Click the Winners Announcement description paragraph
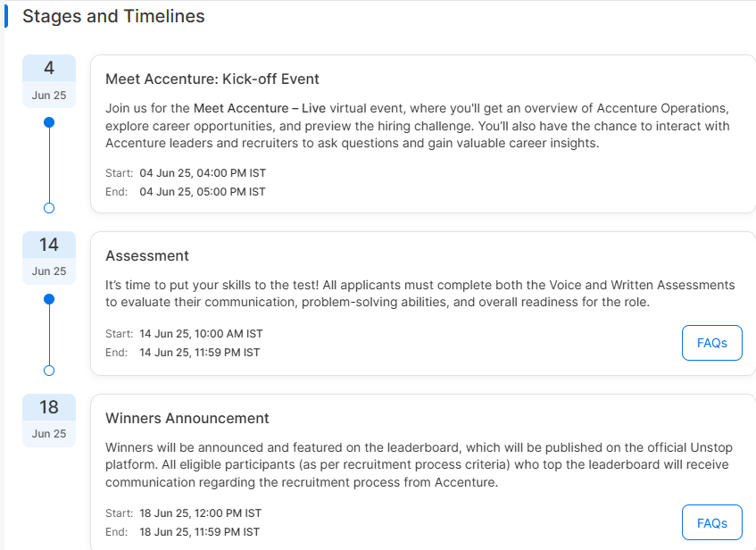This screenshot has height=550, width=756. point(419,465)
